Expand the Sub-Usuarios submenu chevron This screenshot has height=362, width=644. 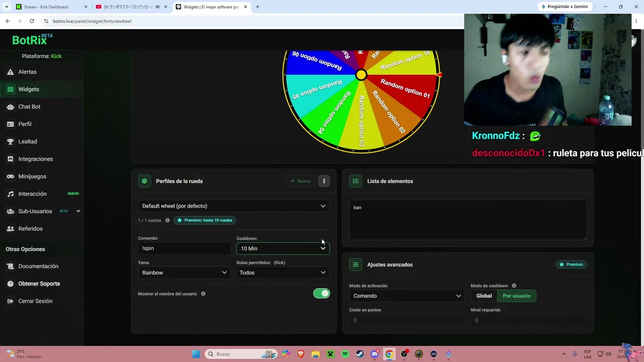(78, 211)
